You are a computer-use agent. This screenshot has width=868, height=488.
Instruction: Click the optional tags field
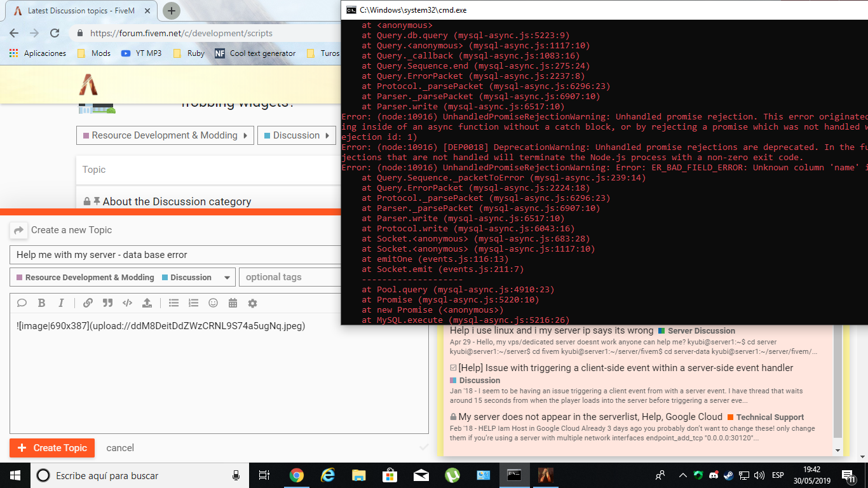290,278
